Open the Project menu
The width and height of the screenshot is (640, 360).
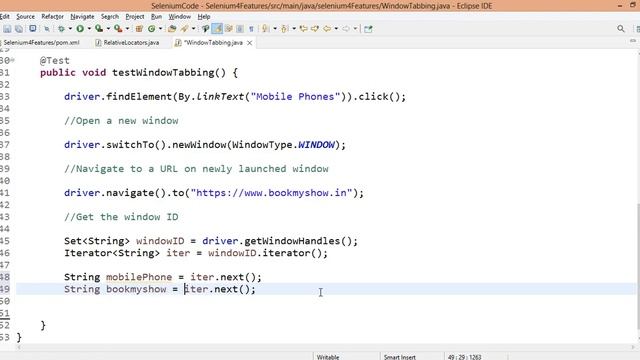tap(135, 16)
